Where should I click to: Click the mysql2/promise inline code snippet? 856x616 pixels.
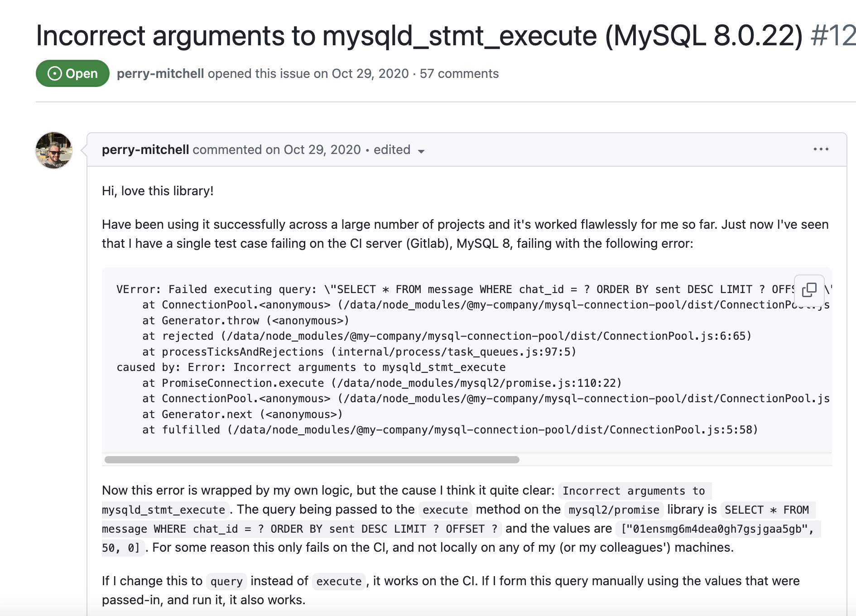tap(614, 510)
